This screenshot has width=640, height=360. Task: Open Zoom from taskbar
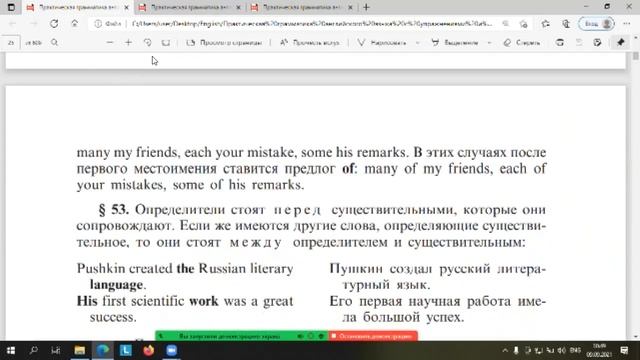pyautogui.click(x=171, y=350)
